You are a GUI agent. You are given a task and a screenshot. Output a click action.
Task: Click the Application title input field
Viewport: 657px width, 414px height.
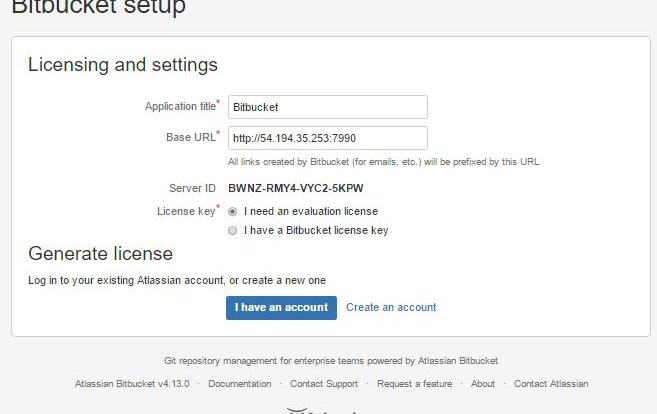point(328,107)
